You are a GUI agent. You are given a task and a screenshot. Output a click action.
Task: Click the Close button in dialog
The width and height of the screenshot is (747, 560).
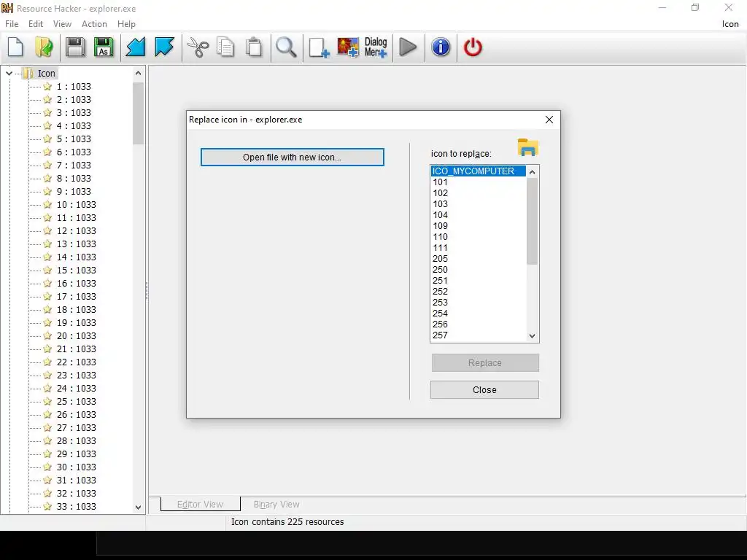click(x=484, y=390)
